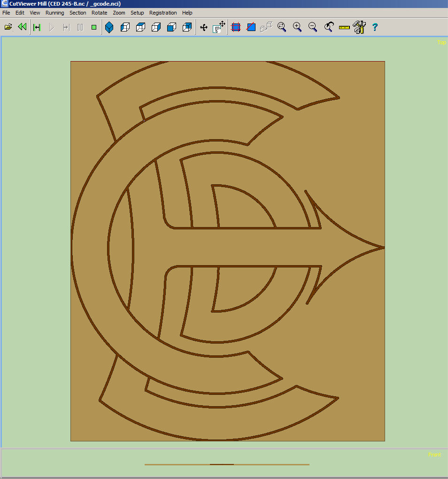Click the zoom out magnifier icon
Image resolution: width=448 pixels, height=479 pixels.
coord(313,27)
